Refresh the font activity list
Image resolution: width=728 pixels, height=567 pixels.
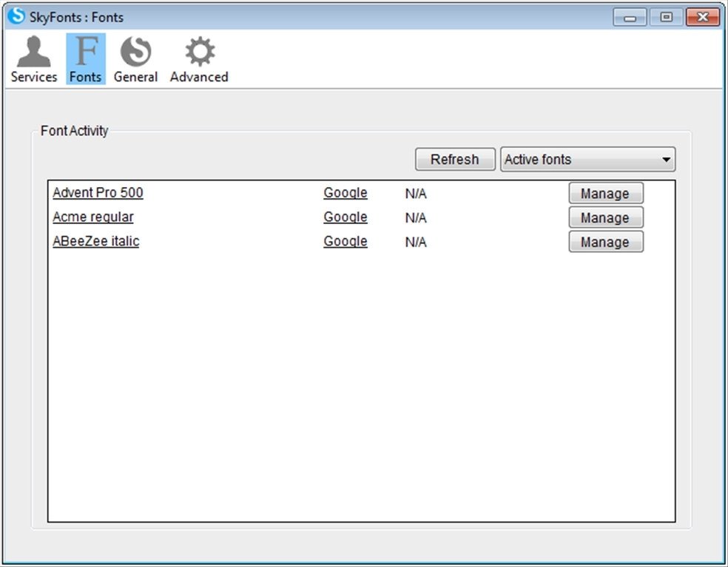click(455, 159)
